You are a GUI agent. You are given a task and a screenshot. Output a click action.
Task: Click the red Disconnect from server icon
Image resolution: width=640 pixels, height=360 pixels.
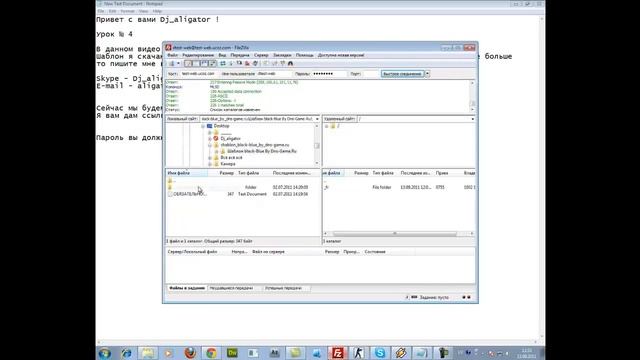click(247, 63)
